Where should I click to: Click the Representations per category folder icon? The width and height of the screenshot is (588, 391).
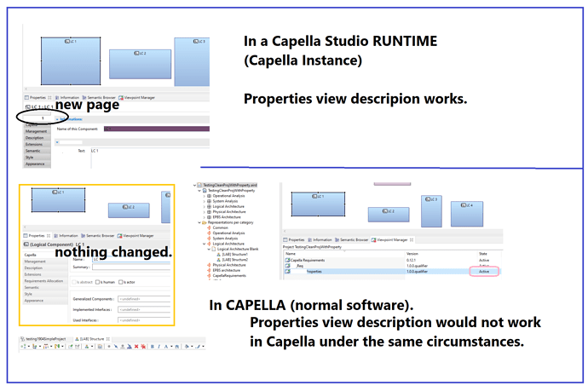[x=205, y=222]
